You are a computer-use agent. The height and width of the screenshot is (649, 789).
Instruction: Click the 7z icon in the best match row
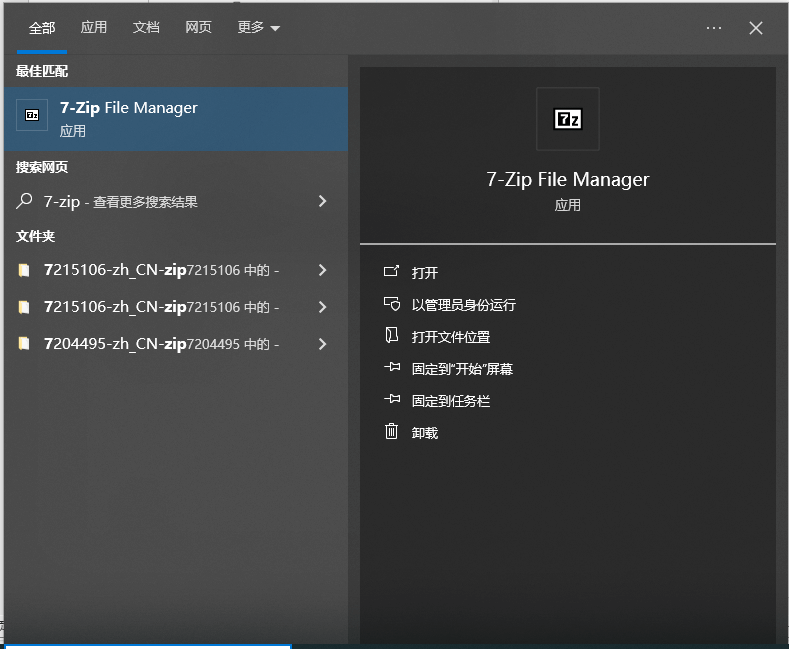click(32, 115)
